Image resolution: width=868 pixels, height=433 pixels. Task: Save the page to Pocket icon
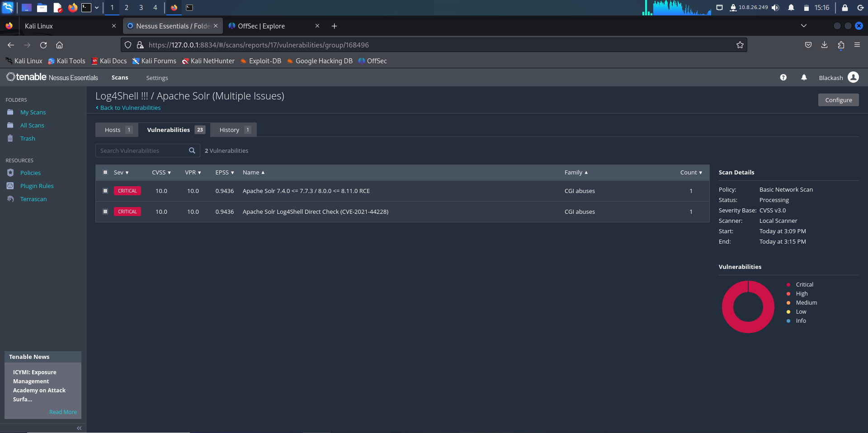[x=808, y=45]
